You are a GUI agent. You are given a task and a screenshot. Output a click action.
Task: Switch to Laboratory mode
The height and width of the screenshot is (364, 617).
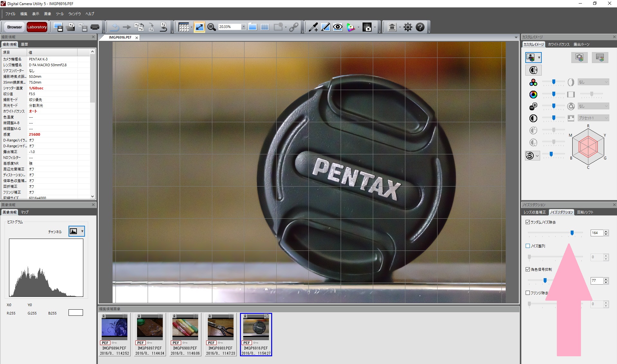[37, 27]
